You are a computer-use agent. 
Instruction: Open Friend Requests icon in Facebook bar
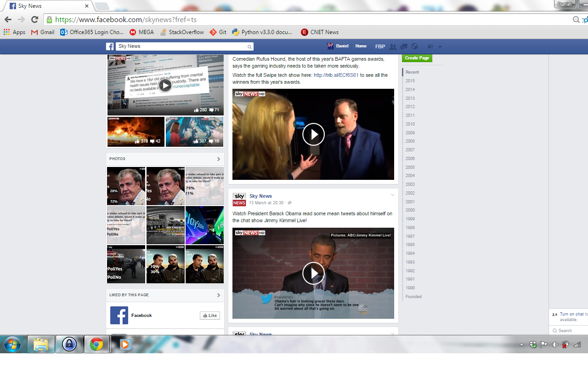393,46
